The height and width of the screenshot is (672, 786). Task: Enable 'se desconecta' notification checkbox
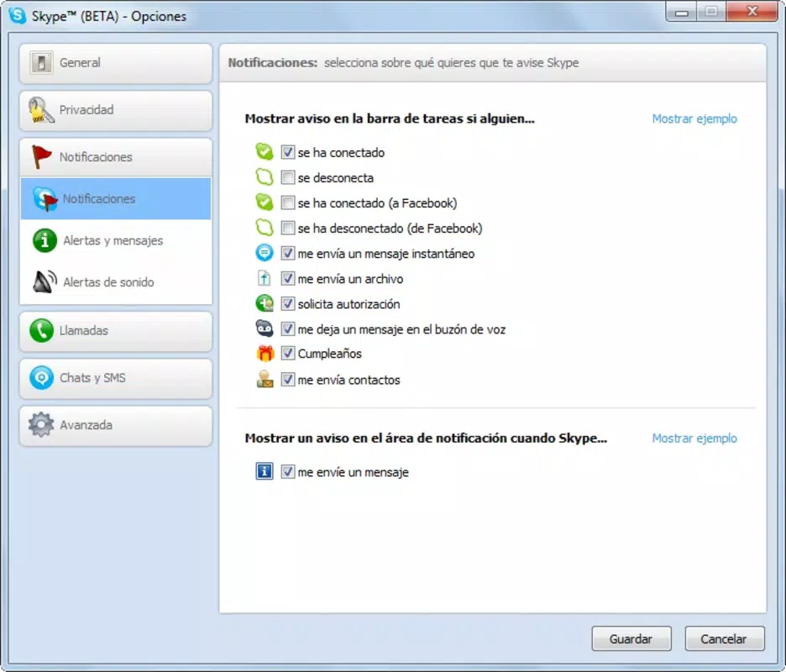[288, 177]
